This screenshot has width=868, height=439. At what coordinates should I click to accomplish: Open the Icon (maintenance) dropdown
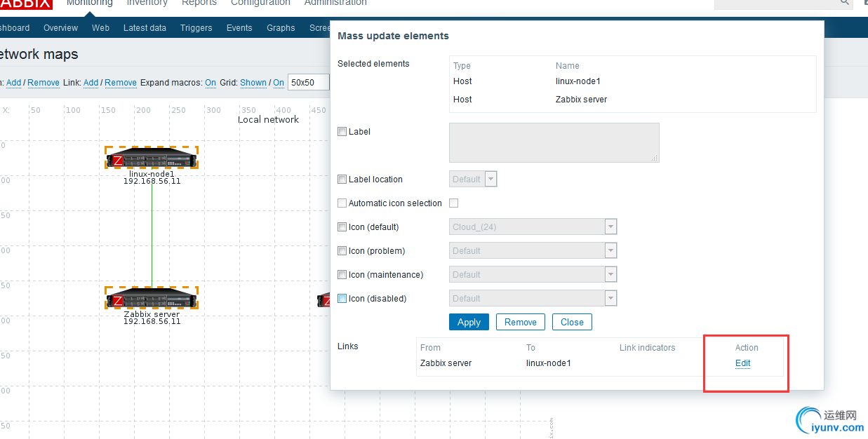click(x=533, y=275)
